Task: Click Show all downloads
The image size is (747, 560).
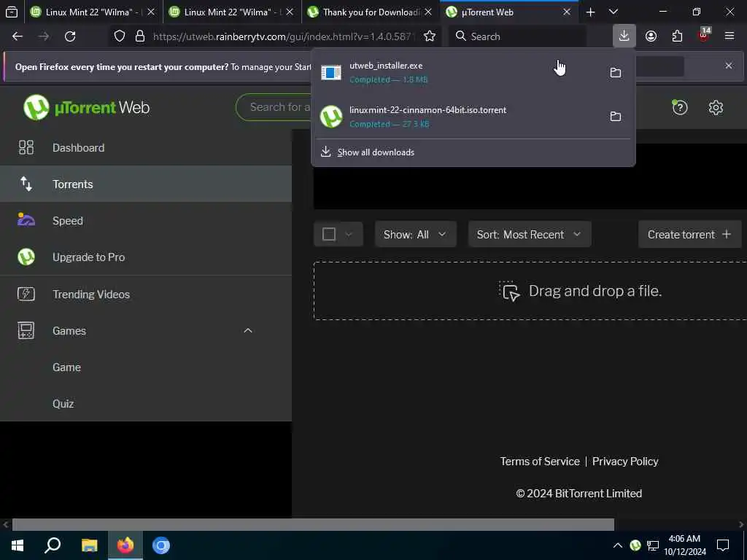Action: tap(376, 152)
